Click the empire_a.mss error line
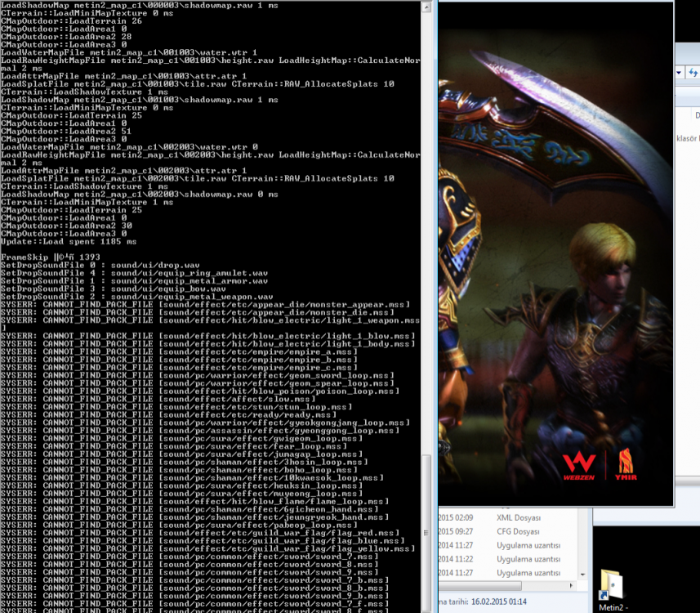 (179, 351)
